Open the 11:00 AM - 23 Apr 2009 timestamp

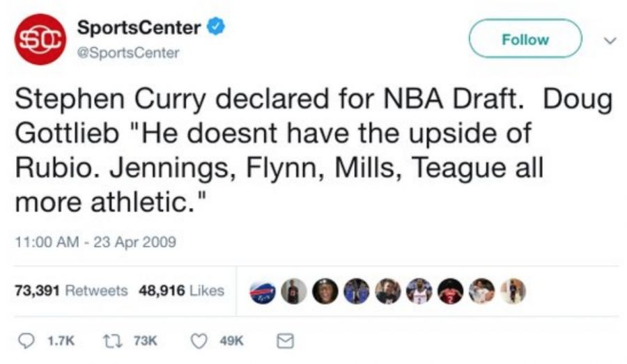[95, 243]
